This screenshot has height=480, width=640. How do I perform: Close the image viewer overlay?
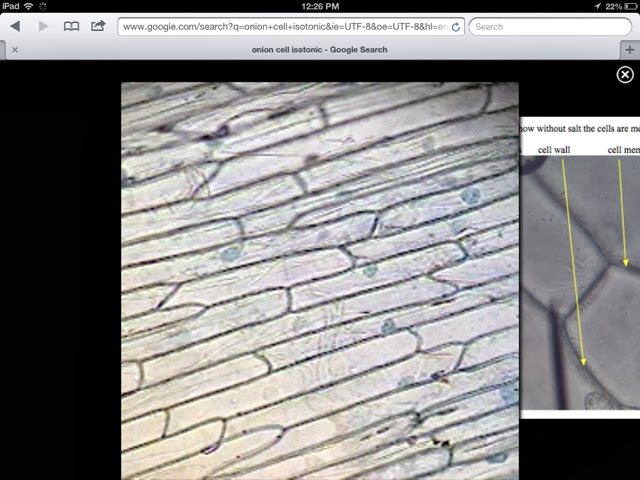point(625,75)
